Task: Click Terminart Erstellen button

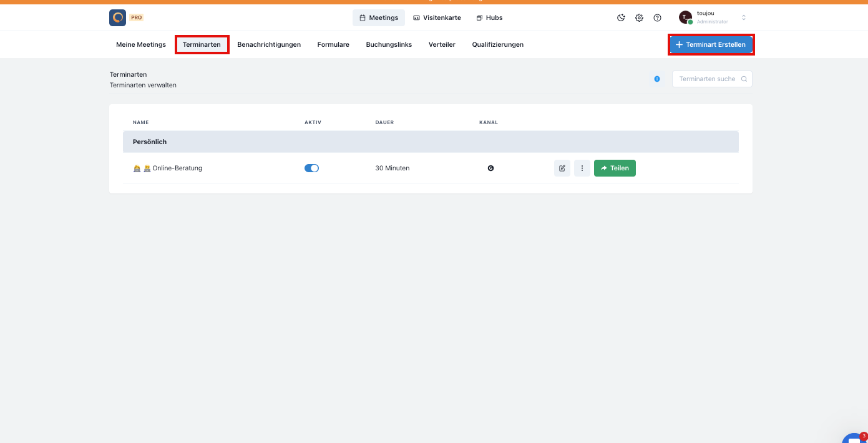Action: 711,45
